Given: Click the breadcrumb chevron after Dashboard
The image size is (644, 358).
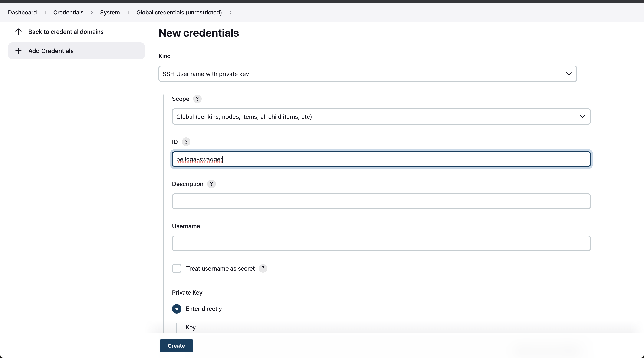Looking at the screenshot, I should 45,13.
